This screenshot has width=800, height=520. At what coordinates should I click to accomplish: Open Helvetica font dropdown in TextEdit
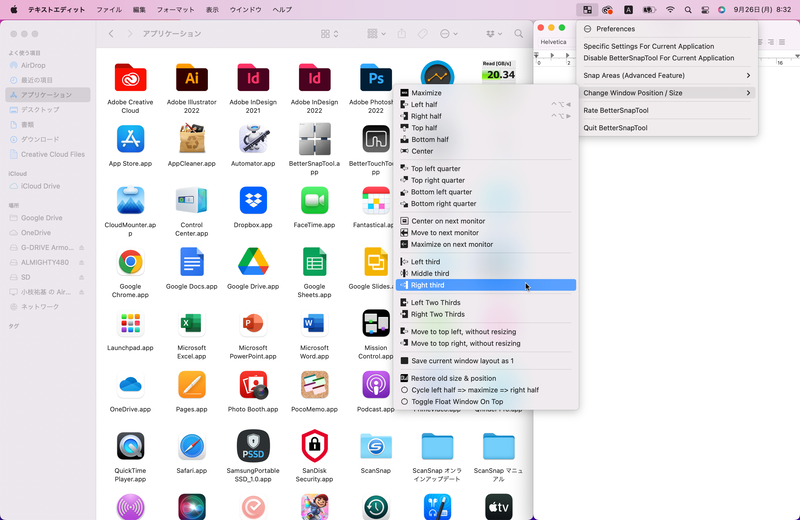coord(554,42)
